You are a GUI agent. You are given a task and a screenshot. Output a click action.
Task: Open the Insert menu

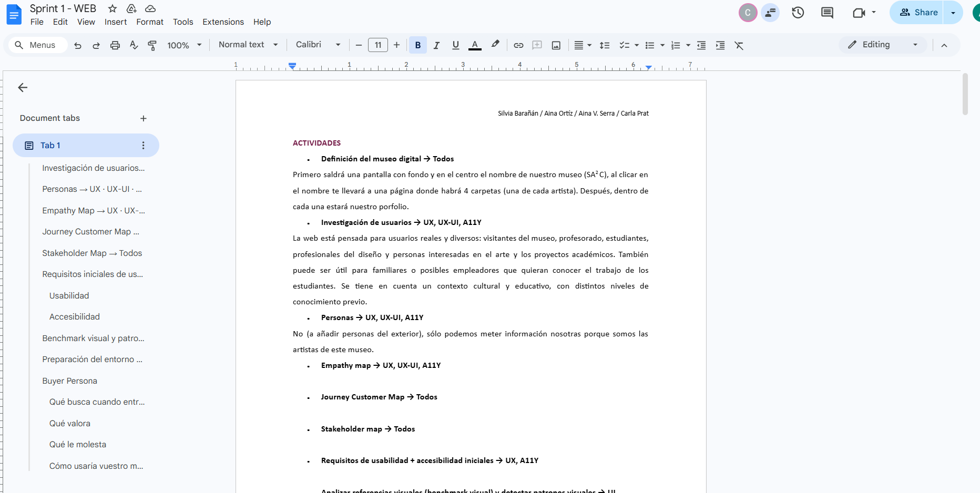[x=116, y=22]
